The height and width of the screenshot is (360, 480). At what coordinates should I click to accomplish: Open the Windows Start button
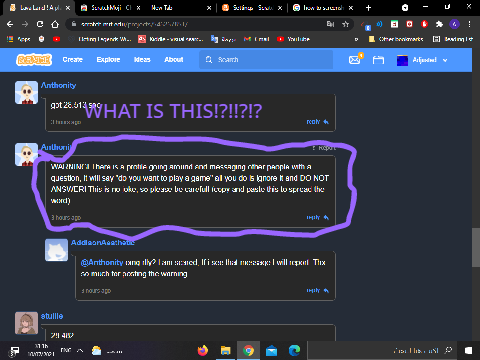(468, 351)
